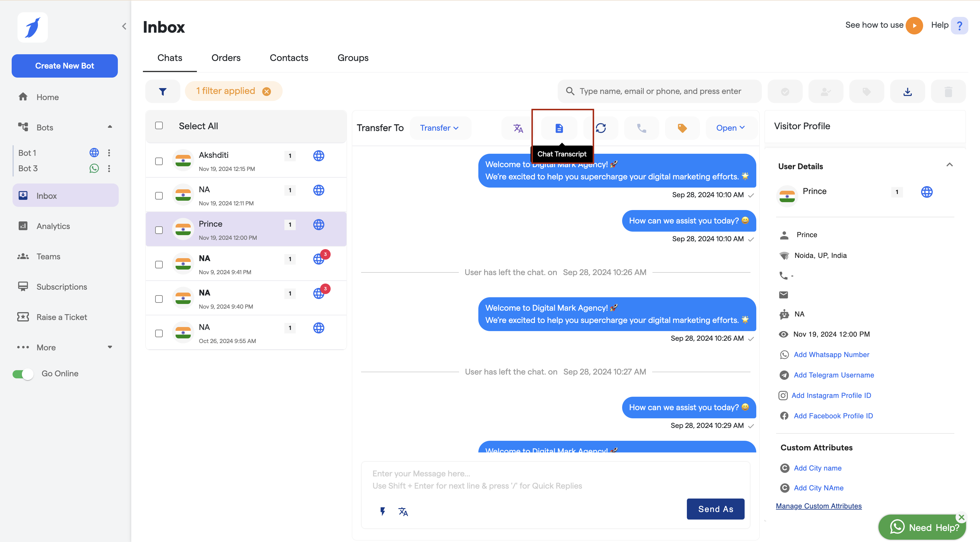
Task: Switch to the Contacts tab
Action: coord(289,58)
